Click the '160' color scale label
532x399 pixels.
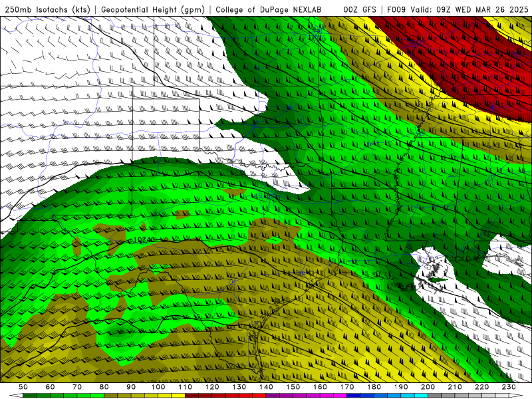(x=320, y=387)
